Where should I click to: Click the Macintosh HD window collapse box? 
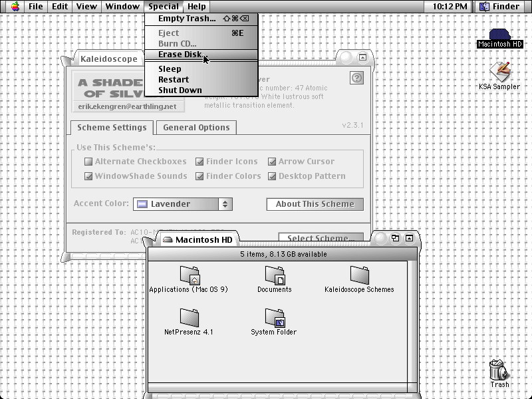coord(409,238)
